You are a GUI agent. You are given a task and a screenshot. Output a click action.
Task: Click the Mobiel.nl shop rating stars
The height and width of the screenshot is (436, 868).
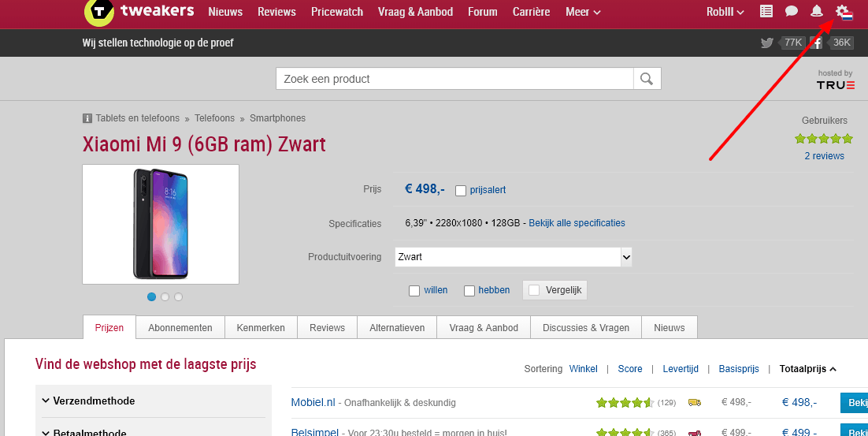pyautogui.click(x=625, y=403)
